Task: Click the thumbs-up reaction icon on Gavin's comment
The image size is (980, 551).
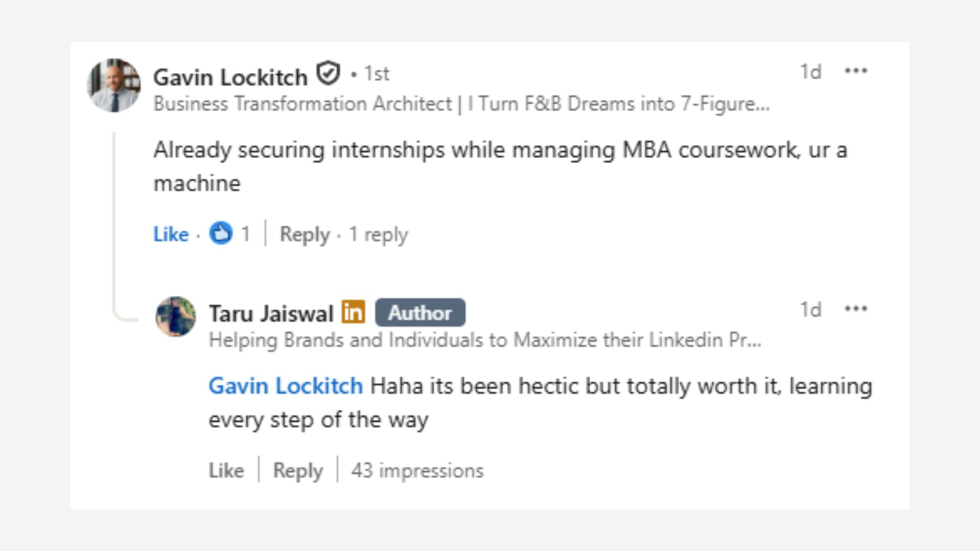Action: coord(221,234)
